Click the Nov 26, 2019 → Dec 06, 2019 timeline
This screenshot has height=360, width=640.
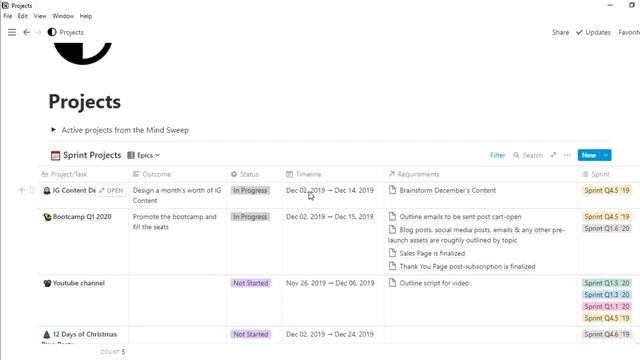coord(330,283)
